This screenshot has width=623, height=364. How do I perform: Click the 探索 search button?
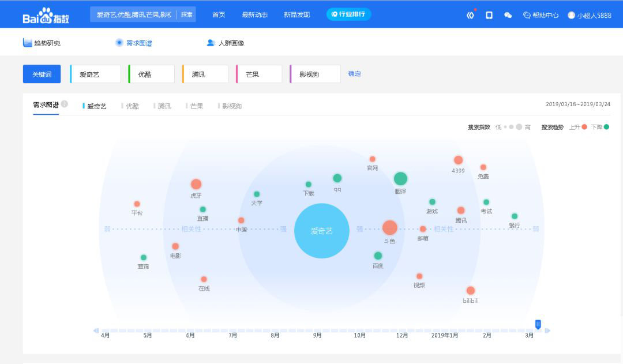coord(186,14)
